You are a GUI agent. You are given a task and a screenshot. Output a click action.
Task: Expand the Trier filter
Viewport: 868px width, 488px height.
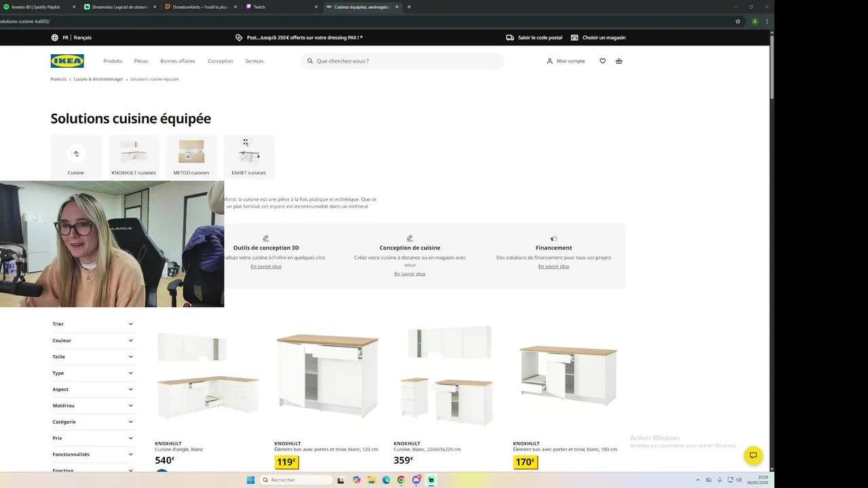pos(93,324)
